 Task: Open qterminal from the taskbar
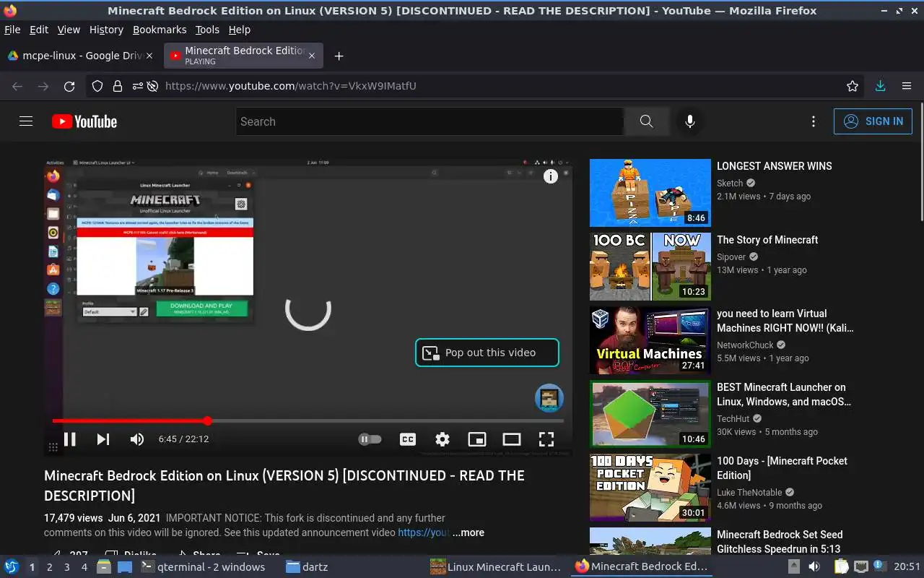click(x=203, y=567)
